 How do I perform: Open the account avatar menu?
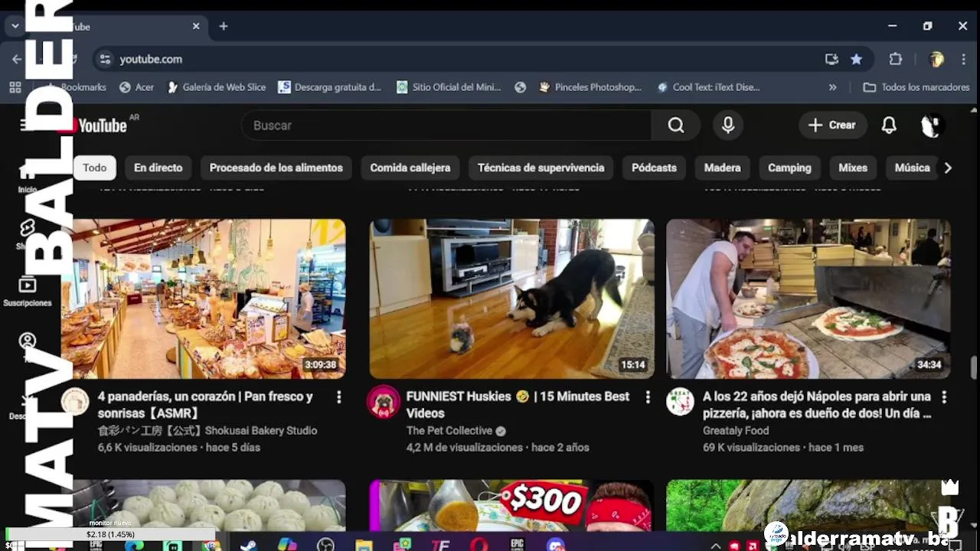(932, 126)
